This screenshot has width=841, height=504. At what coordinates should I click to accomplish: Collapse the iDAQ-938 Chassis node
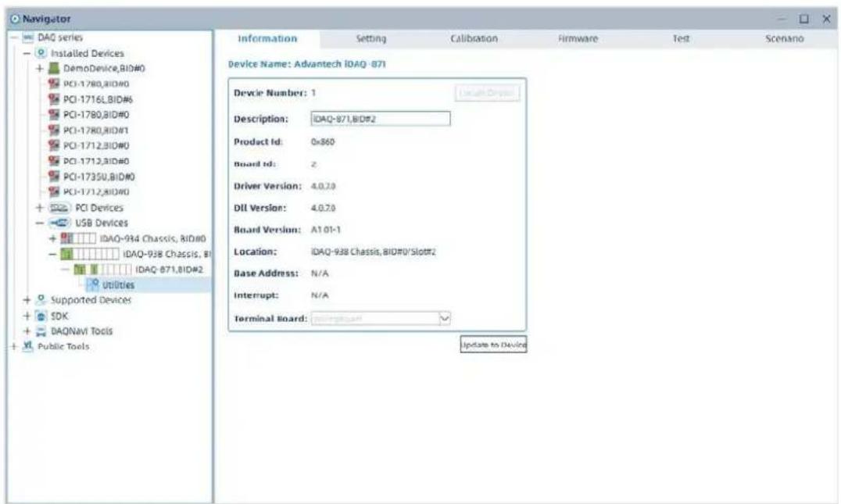pyautogui.click(x=52, y=254)
